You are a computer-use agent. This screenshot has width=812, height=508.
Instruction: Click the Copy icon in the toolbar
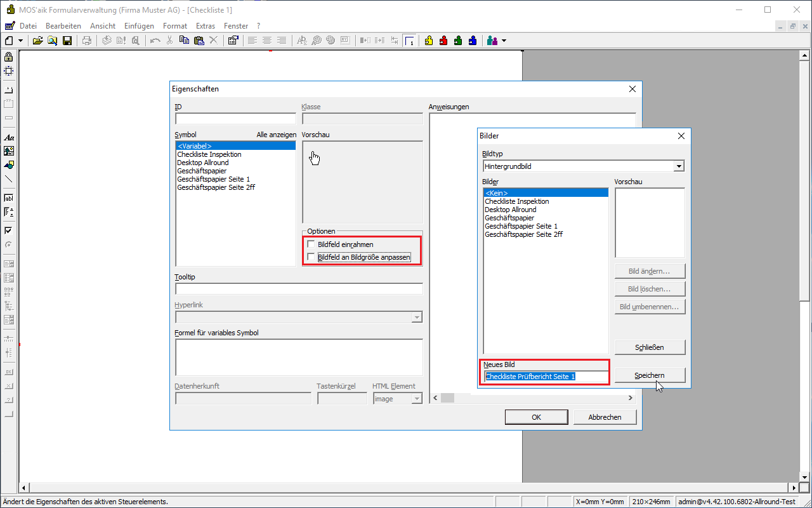184,41
